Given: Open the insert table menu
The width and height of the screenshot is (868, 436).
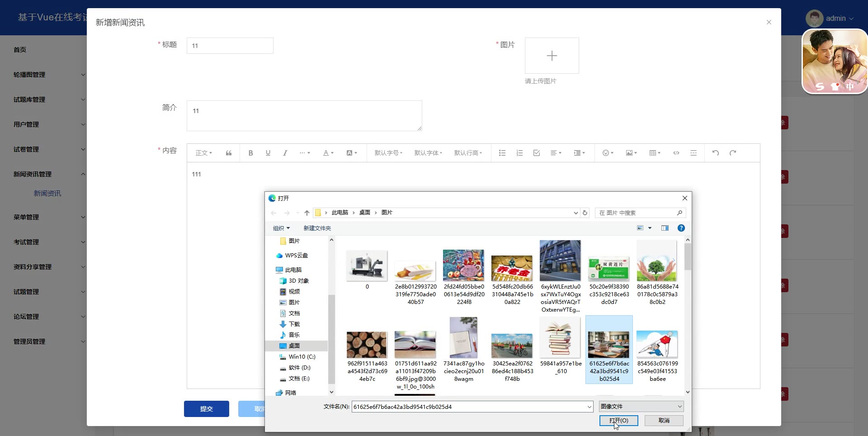Looking at the screenshot, I should tap(655, 153).
